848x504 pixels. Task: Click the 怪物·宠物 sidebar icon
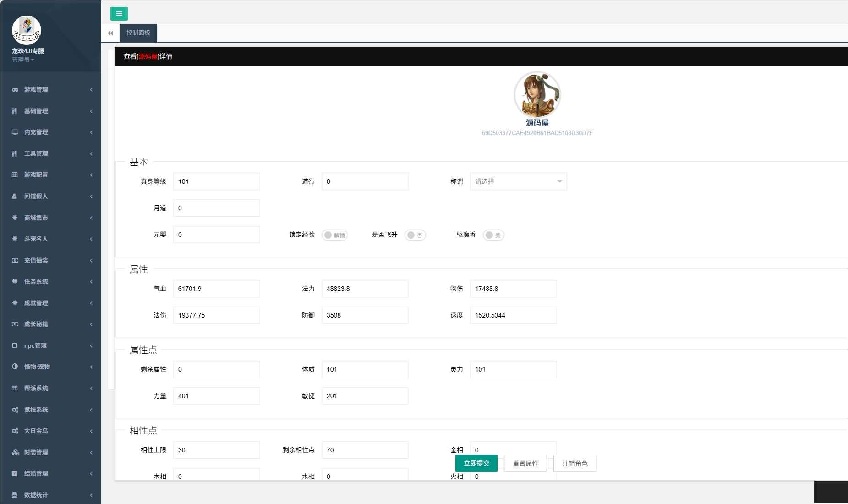pyautogui.click(x=14, y=367)
